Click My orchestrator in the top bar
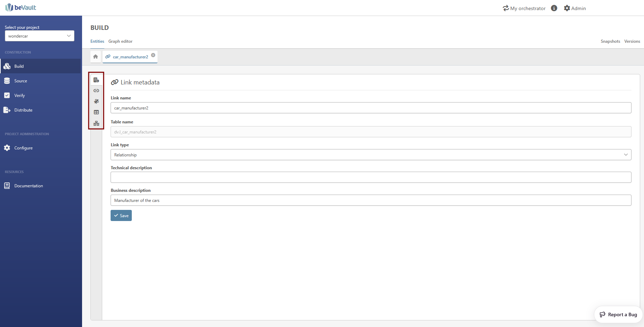 click(x=524, y=8)
